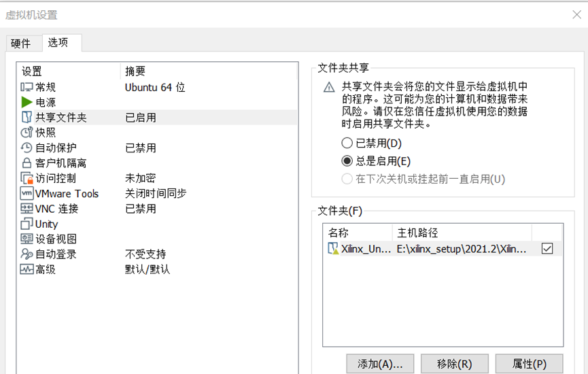Select the 自动保护 row label

56,148
